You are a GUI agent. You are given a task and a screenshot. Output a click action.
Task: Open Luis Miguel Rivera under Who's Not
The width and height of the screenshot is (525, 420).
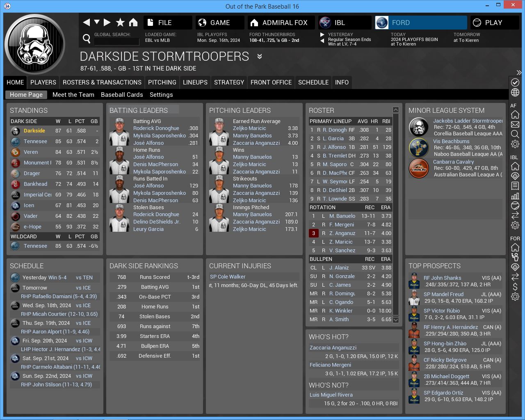coord(331,395)
